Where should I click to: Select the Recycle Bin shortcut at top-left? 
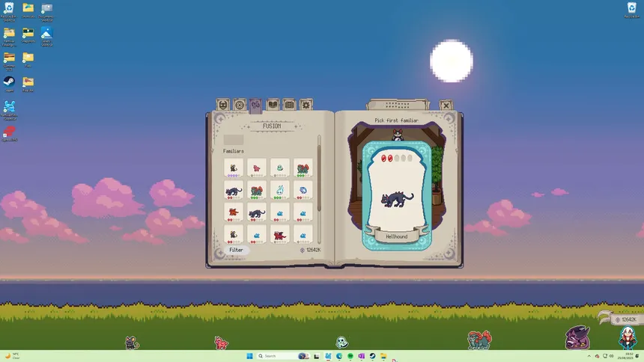click(x=9, y=11)
